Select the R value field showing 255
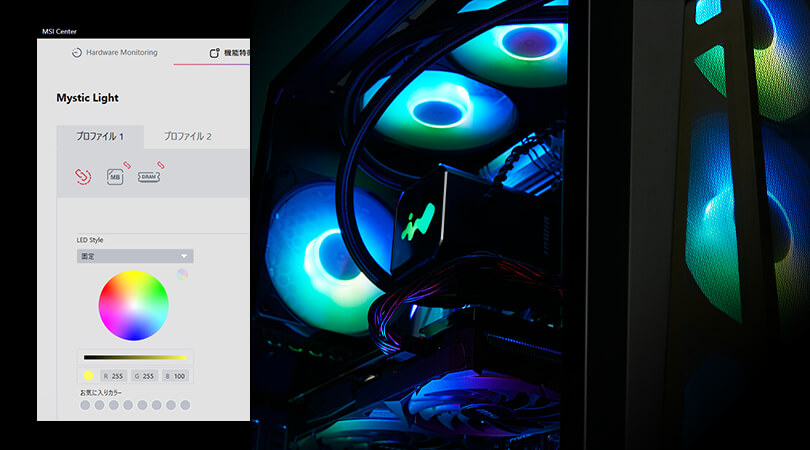The image size is (810, 450). point(113,376)
